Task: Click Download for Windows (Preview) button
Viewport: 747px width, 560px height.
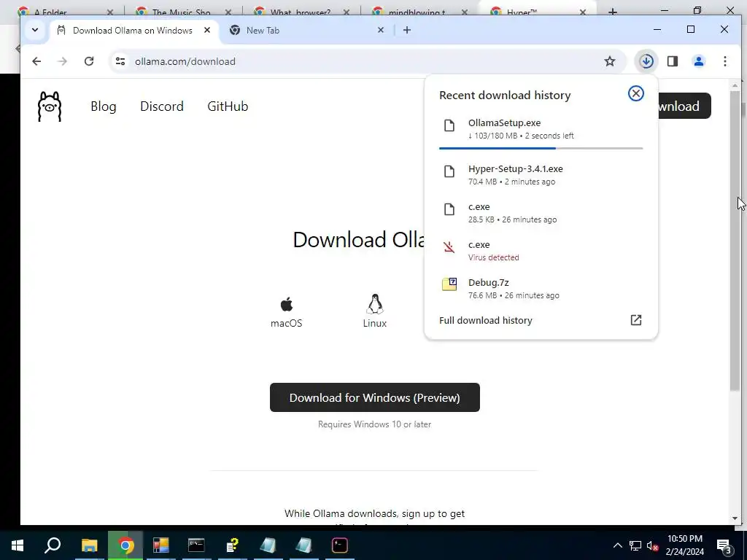Action: tap(374, 397)
